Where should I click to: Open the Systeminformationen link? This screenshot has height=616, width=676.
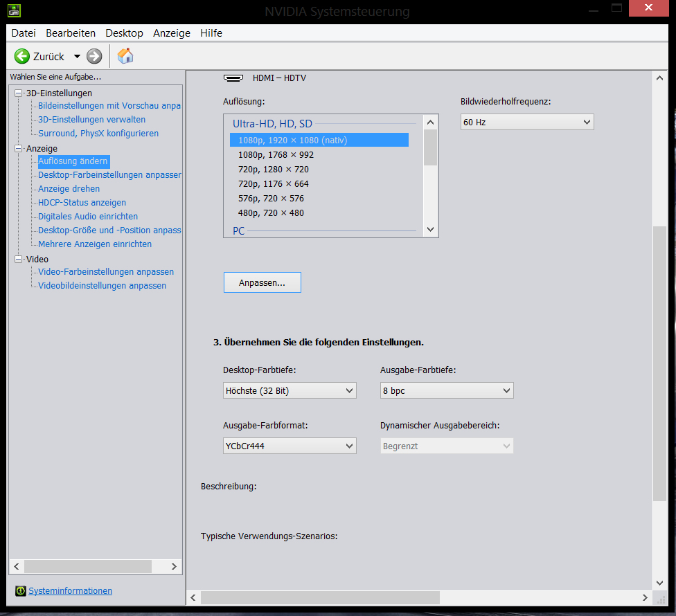coord(70,591)
